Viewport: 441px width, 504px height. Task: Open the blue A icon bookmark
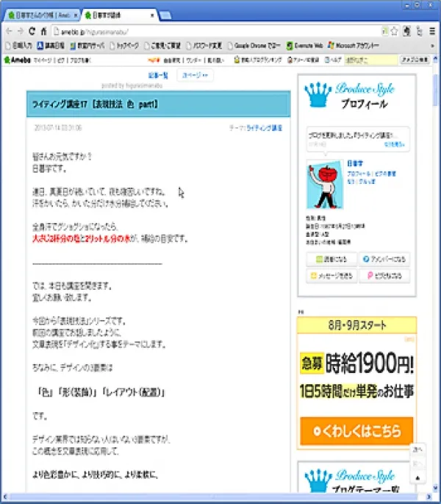tap(51, 46)
